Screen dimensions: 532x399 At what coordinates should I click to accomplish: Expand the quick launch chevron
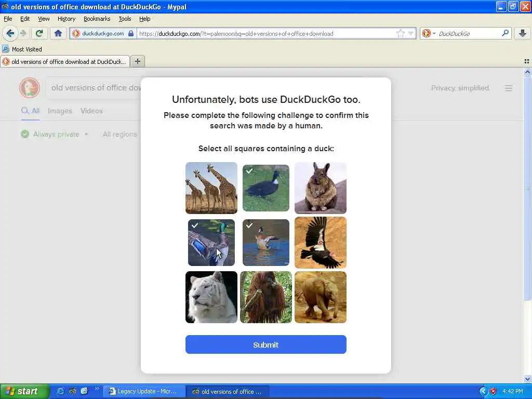pyautogui.click(x=97, y=389)
